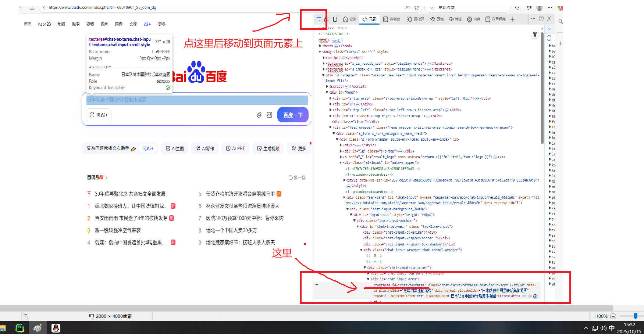
Task: Open PyCharm from the taskbar
Action: 20,328
